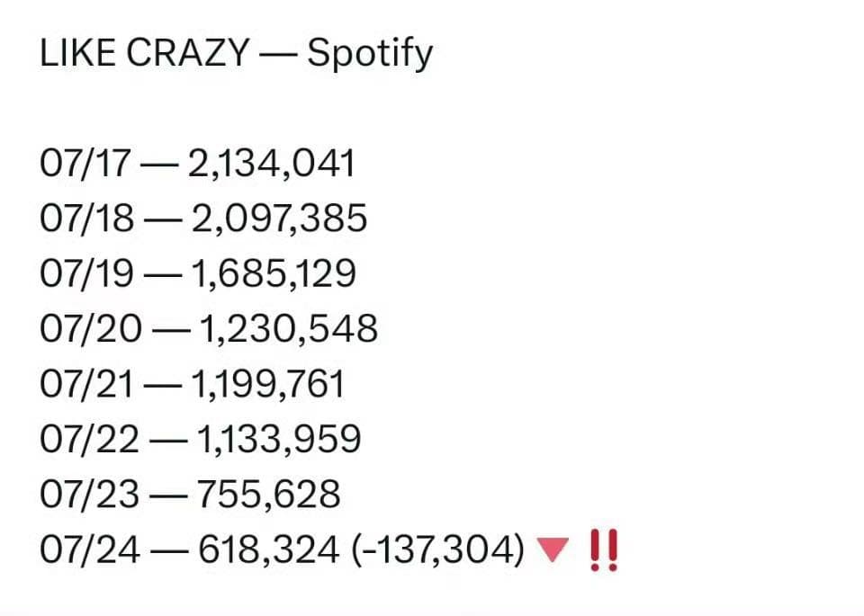The width and height of the screenshot is (864, 616).
Task: Click the words LIKE CRAZY in title
Action: pos(145,53)
